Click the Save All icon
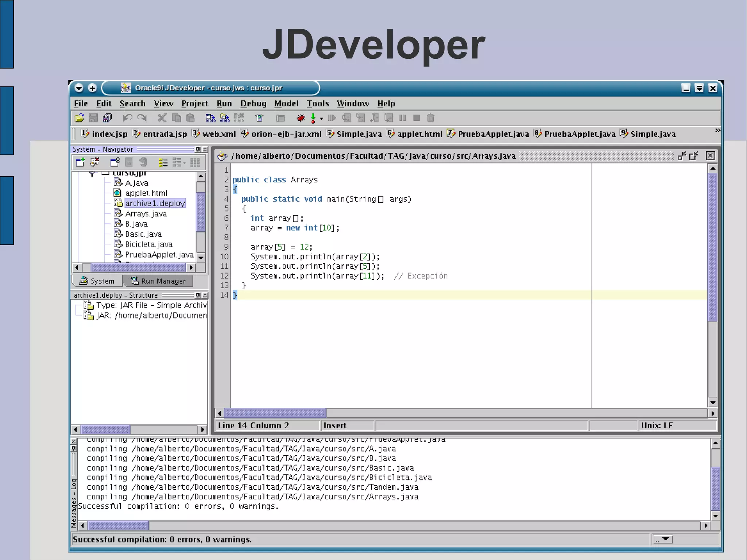This screenshot has height=560, width=747. (107, 118)
